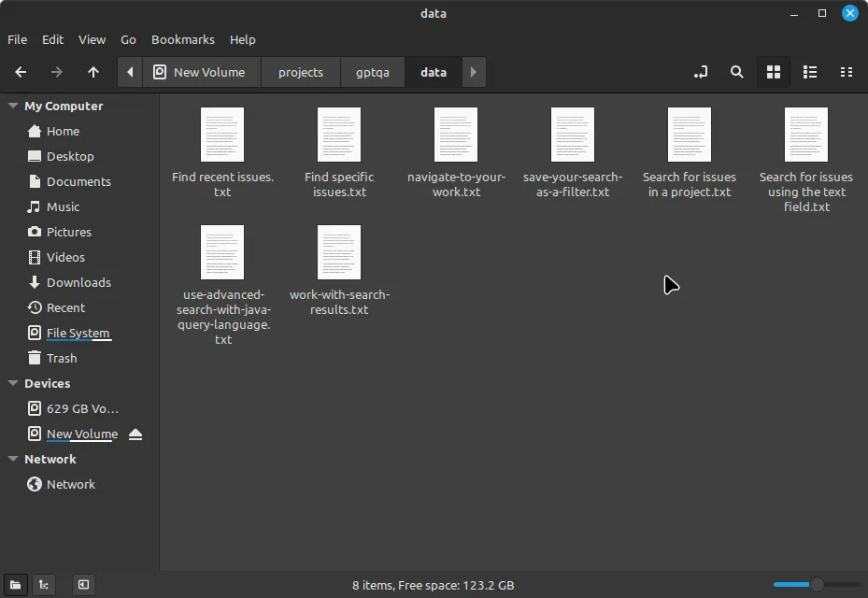Navigate back with the left arrow
The height and width of the screenshot is (598, 868).
21,72
